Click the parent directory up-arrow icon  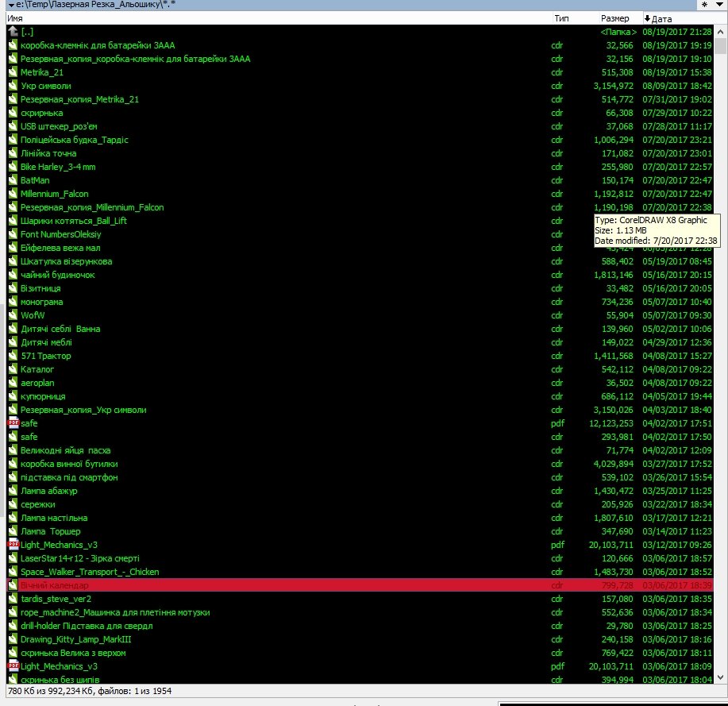click(13, 32)
